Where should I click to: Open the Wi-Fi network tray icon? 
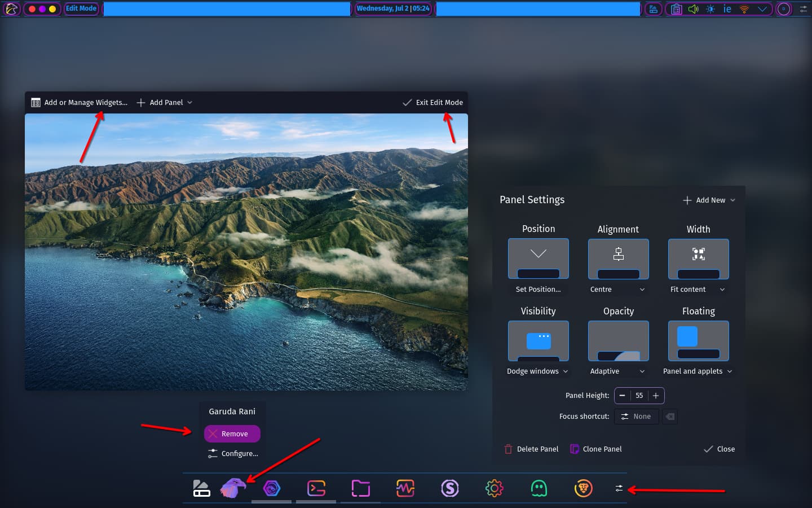click(x=744, y=9)
